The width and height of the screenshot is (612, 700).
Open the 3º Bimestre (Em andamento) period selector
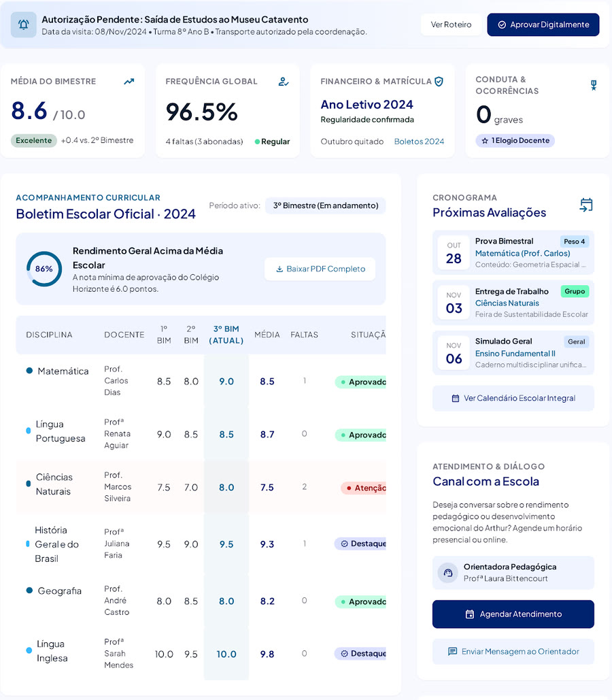click(326, 206)
